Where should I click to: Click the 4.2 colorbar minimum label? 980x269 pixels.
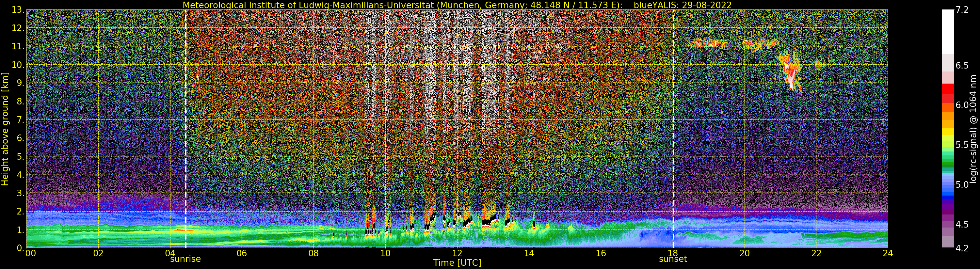(962, 248)
